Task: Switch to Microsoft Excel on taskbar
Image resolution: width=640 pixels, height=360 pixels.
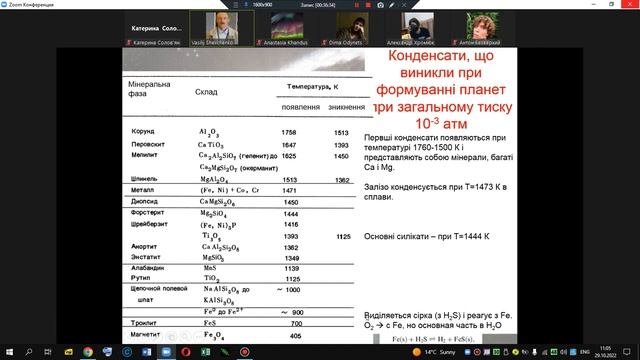Action: (205, 352)
